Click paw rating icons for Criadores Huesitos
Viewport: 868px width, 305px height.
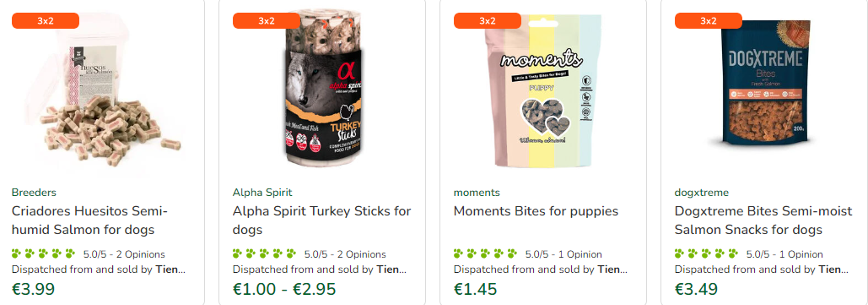pos(43,254)
